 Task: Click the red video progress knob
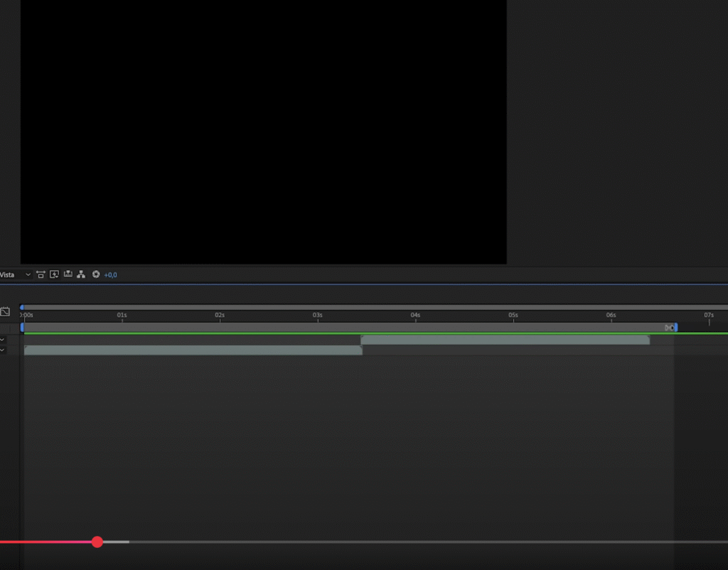click(x=97, y=542)
